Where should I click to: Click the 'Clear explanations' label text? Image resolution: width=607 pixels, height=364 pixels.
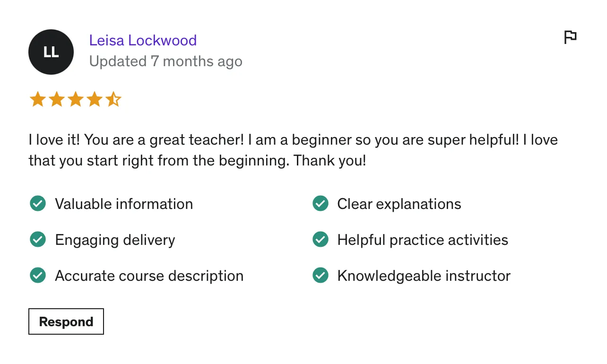pyautogui.click(x=399, y=204)
